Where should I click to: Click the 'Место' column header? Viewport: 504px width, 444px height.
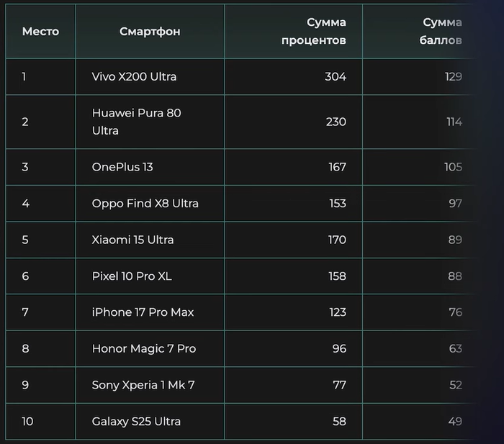(x=40, y=32)
